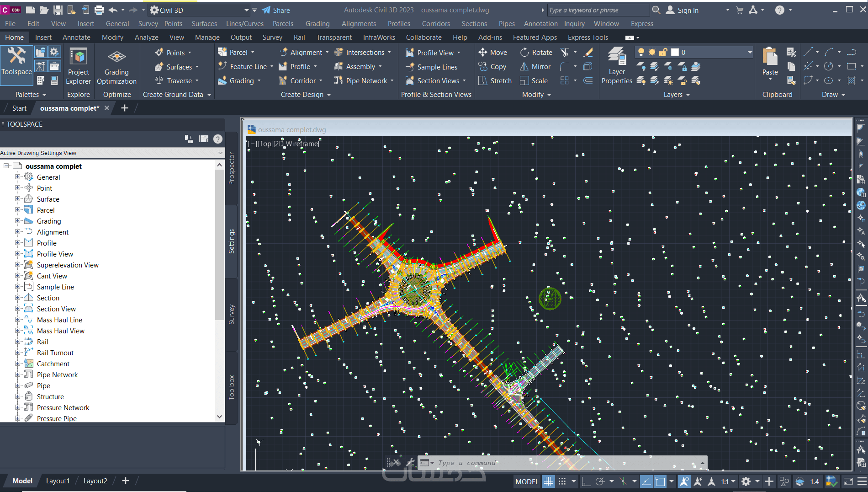
Task: Click the Erase tool icon
Action: [589, 53]
